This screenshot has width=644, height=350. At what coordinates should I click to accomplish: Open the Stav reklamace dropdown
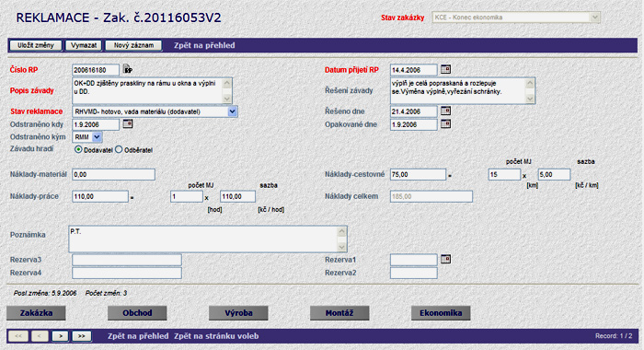232,111
